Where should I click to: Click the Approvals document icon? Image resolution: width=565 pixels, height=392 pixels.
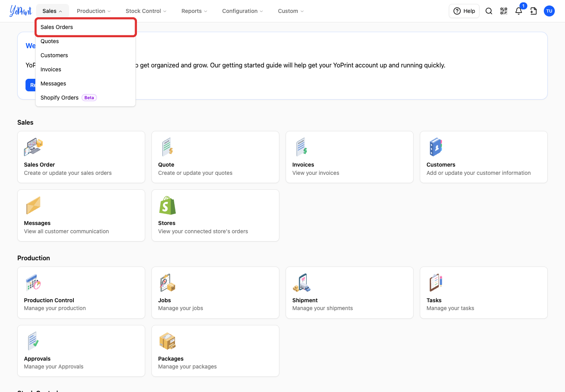pyautogui.click(x=33, y=341)
